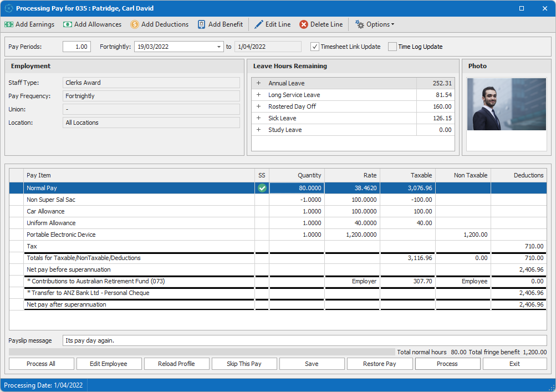Click the Options gear icon
The height and width of the screenshot is (392, 556).
click(360, 24)
